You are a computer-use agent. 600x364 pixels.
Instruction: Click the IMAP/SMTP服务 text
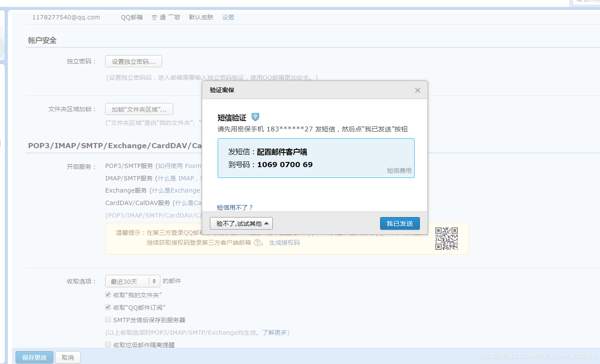coord(129,178)
